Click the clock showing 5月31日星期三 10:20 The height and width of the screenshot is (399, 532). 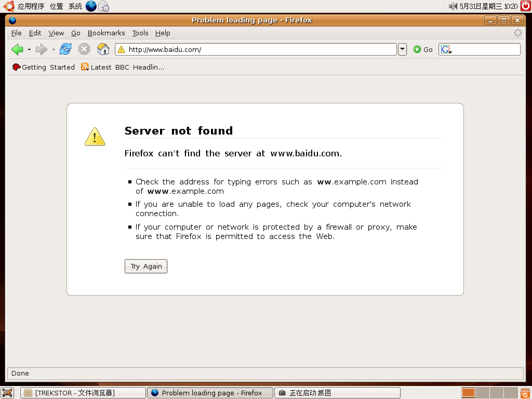(x=488, y=6)
